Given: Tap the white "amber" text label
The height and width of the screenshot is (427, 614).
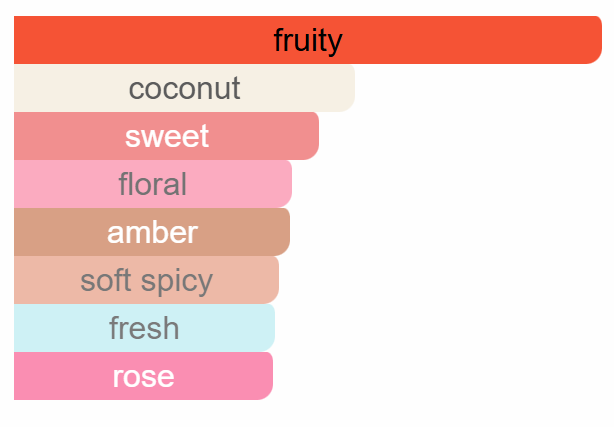Looking at the screenshot, I should click(152, 232).
